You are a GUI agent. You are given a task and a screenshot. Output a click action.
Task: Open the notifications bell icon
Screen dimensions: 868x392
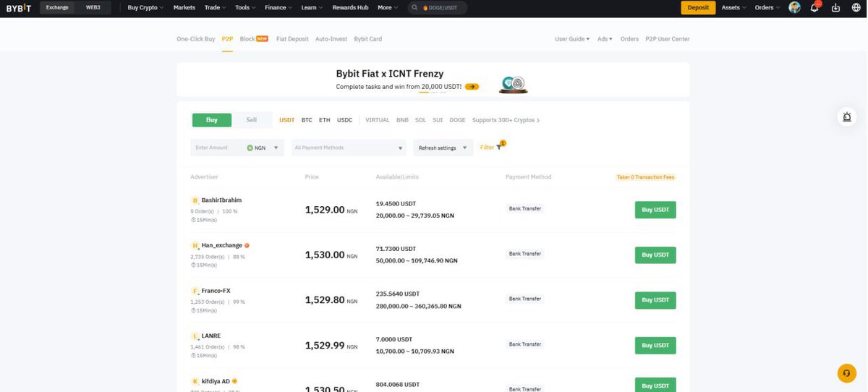click(x=814, y=7)
